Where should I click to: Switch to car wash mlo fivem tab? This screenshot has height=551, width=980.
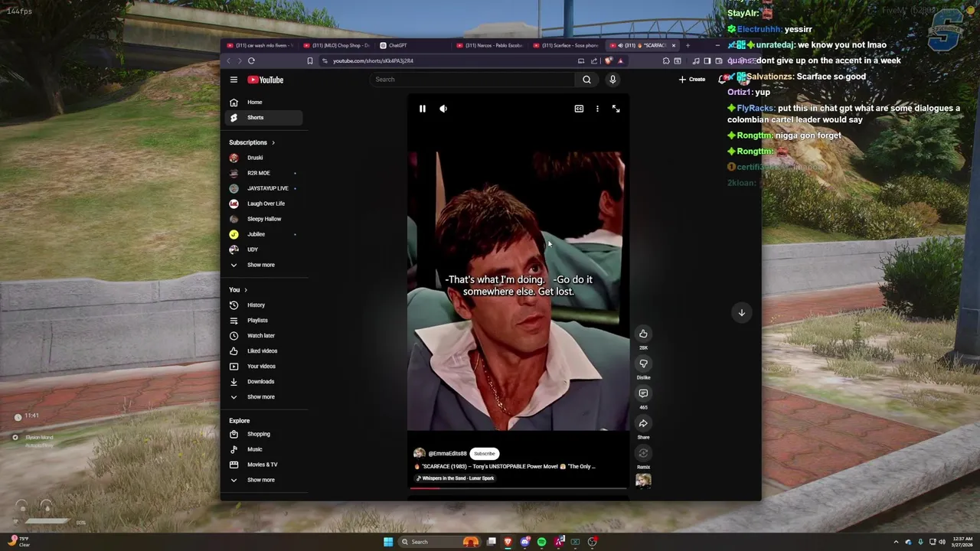(x=260, y=45)
